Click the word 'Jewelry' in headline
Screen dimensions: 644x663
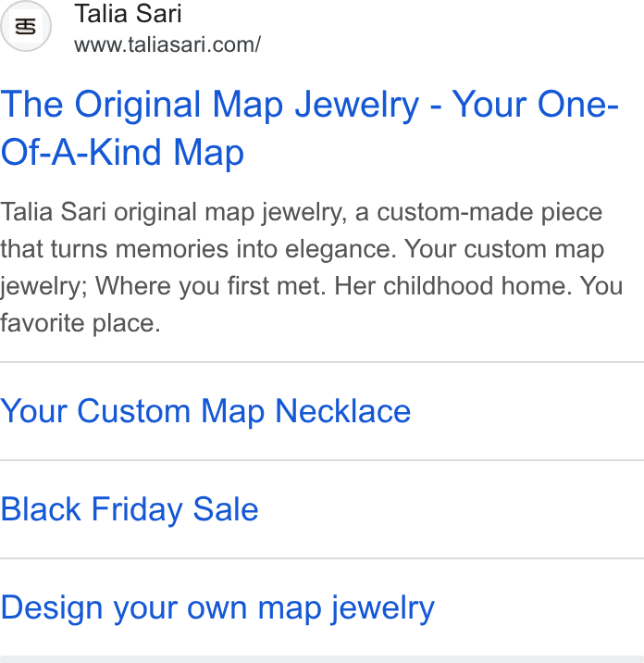click(356, 106)
